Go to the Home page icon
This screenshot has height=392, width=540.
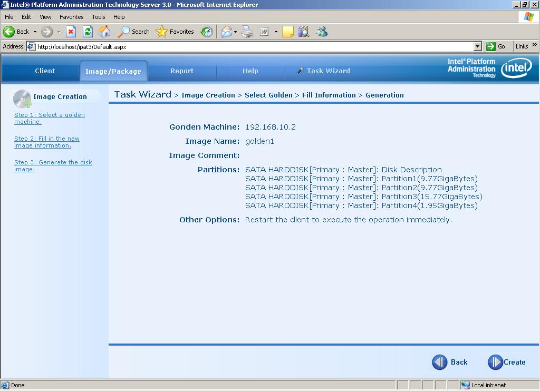105,32
